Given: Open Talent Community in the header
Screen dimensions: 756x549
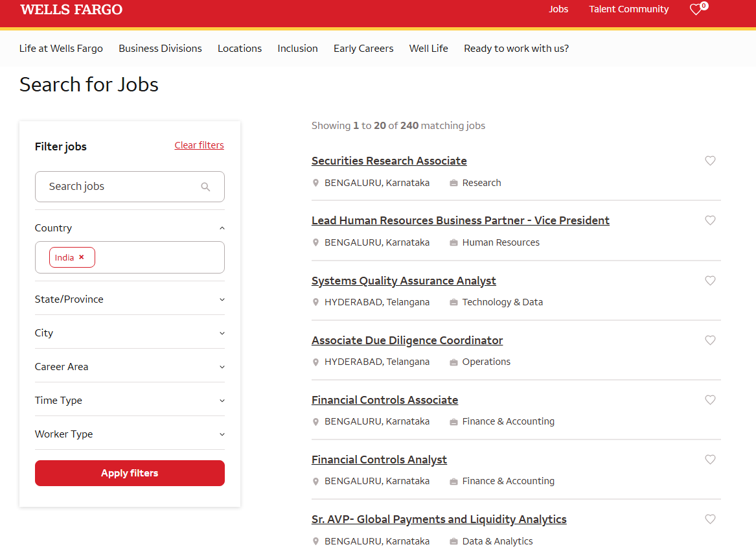Looking at the screenshot, I should (x=629, y=9).
